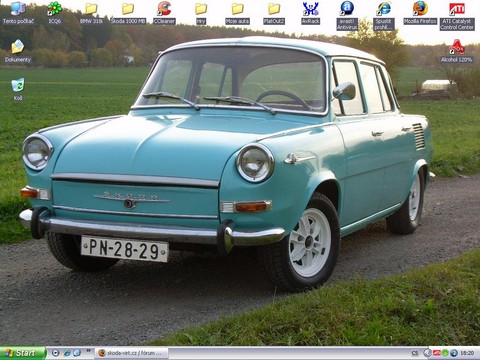Launch the AvRack shortcut
The image size is (480, 360).
coord(311,13)
